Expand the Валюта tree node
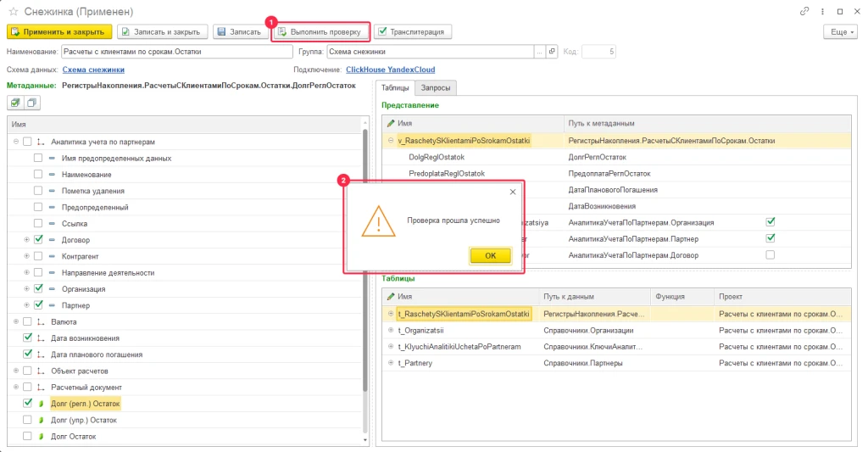The width and height of the screenshot is (868, 452). click(16, 321)
